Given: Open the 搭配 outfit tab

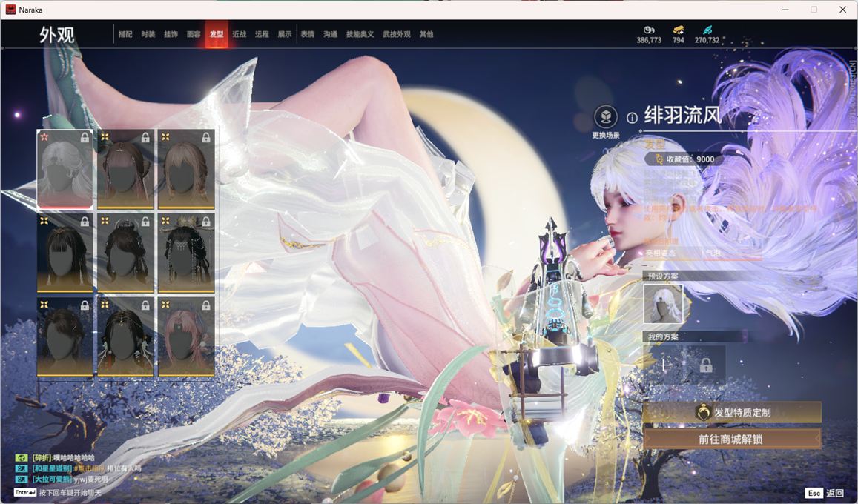Looking at the screenshot, I should 125,34.
